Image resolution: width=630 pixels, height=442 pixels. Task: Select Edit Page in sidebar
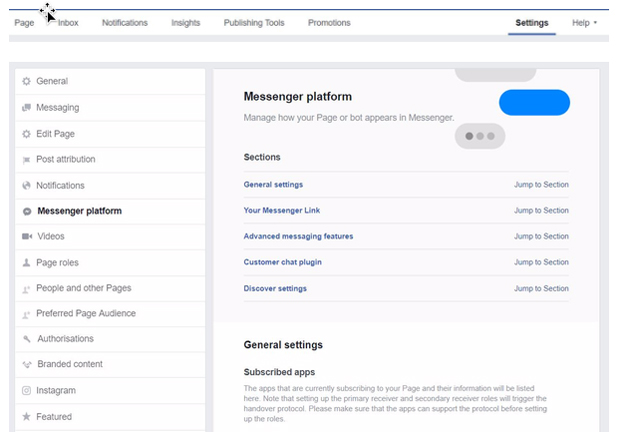point(110,134)
